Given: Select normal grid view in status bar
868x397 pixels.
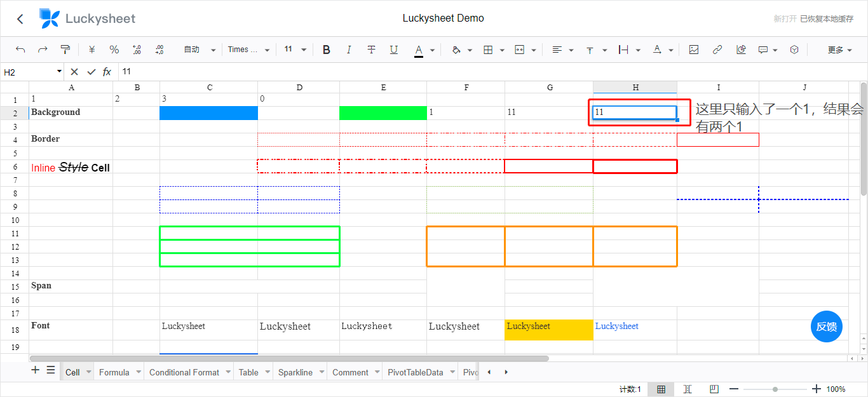Looking at the screenshot, I should (x=661, y=389).
